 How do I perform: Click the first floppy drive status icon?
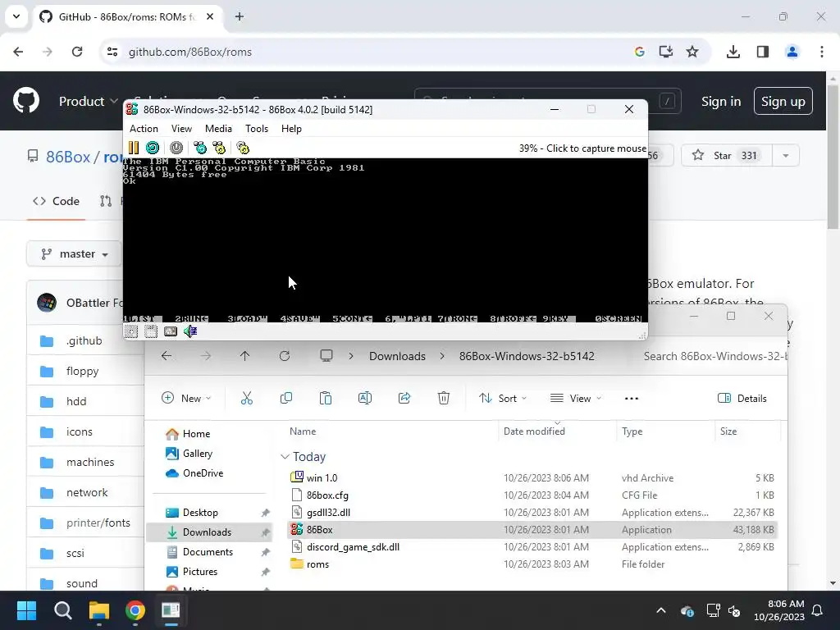[131, 331]
